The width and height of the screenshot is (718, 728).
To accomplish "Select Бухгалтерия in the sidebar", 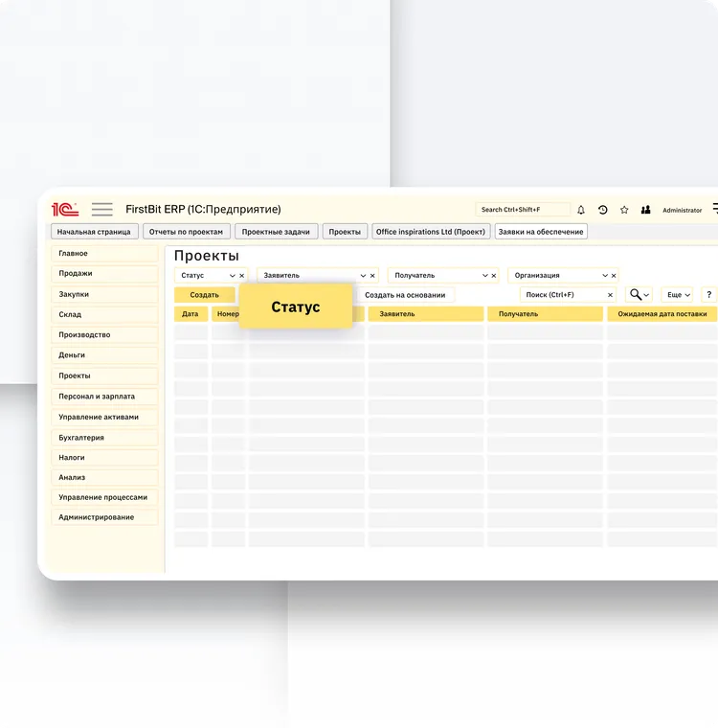I will click(104, 438).
